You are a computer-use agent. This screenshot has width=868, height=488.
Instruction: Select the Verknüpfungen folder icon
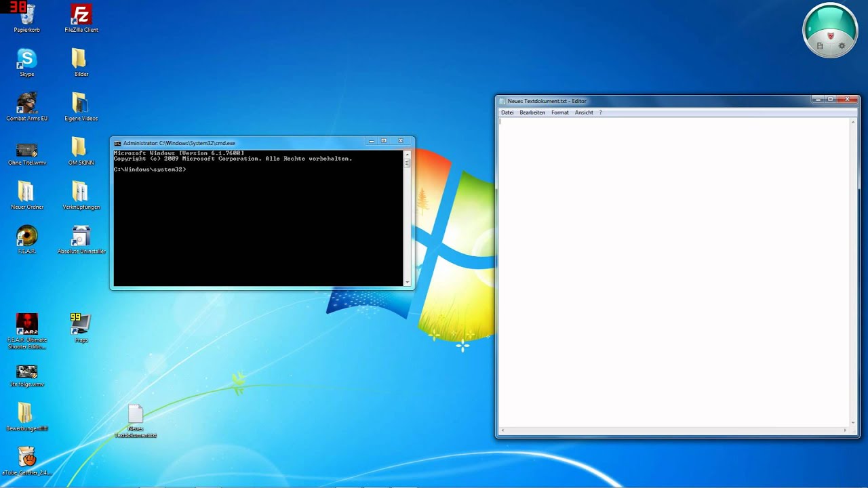tap(81, 195)
